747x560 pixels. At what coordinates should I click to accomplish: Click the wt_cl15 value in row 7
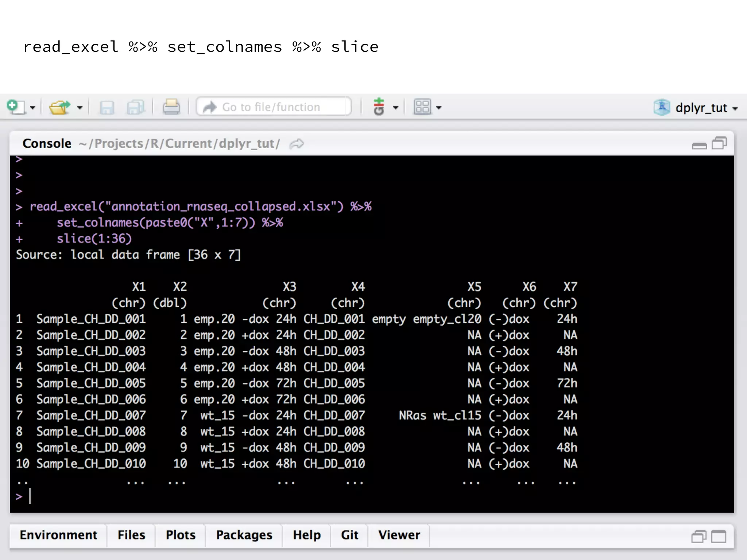(x=457, y=416)
